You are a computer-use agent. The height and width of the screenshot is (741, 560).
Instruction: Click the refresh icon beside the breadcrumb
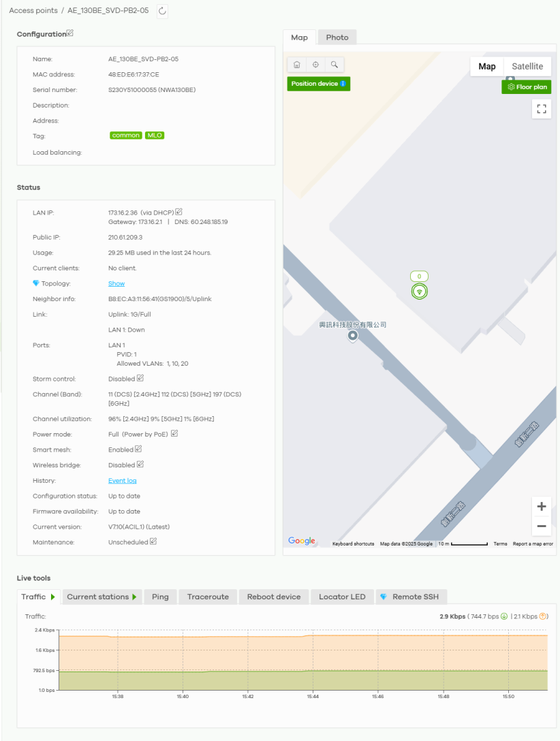[162, 11]
